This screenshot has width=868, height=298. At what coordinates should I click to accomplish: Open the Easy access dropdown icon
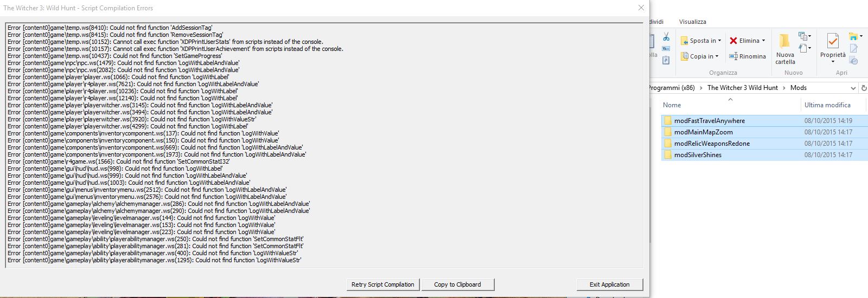click(x=804, y=49)
